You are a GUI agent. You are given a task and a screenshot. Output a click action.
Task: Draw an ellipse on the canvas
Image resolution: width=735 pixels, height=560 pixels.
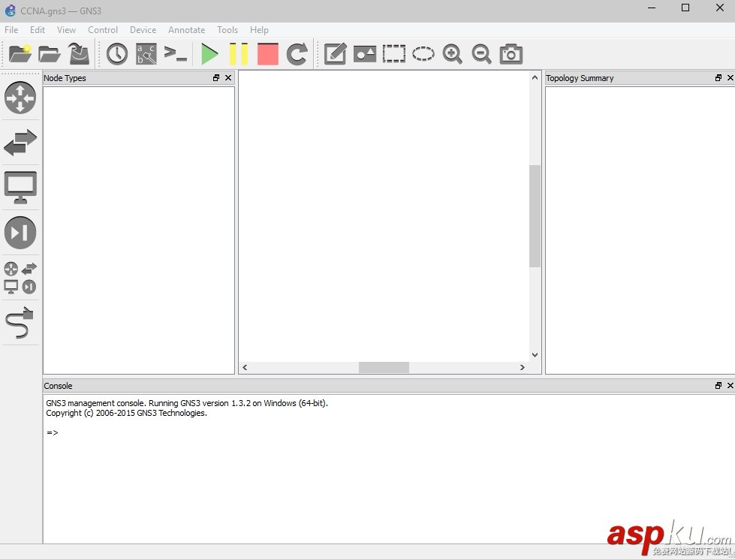click(423, 53)
